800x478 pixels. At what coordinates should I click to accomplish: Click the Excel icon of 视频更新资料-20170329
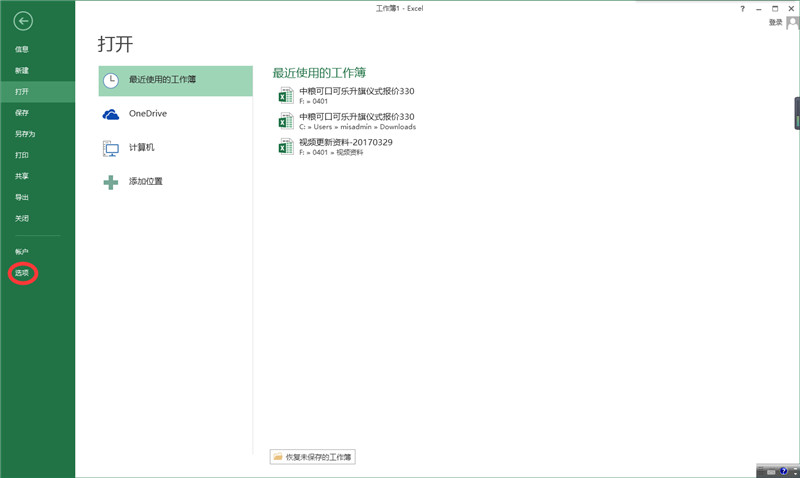[x=286, y=146]
